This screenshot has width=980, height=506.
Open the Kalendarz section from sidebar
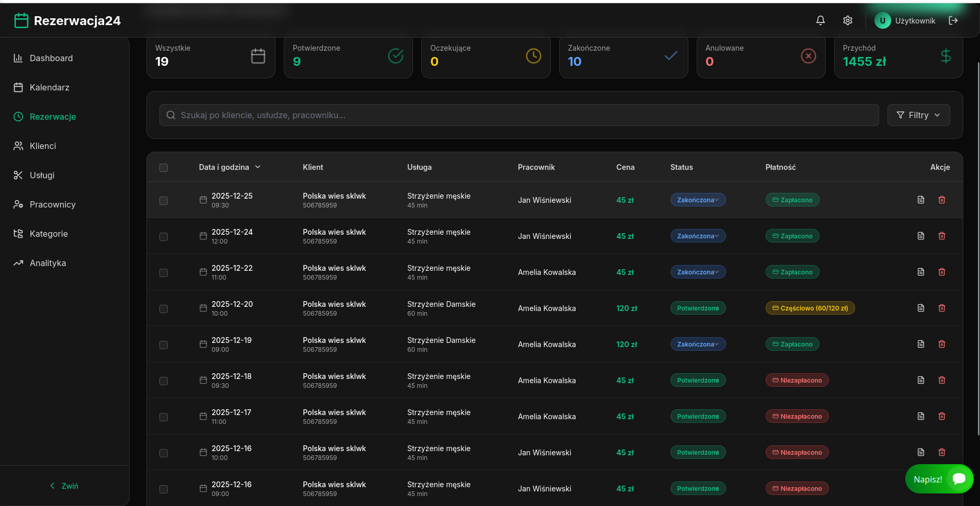click(49, 87)
